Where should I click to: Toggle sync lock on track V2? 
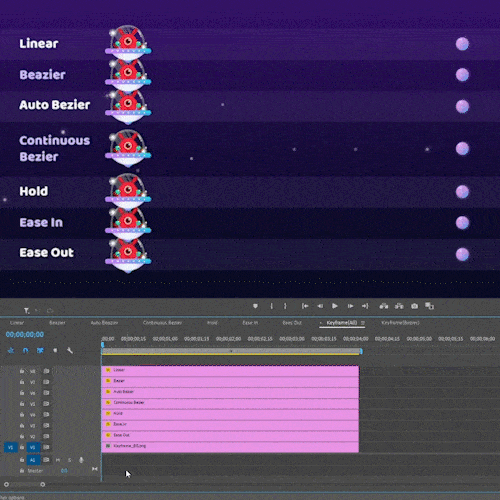46,436
